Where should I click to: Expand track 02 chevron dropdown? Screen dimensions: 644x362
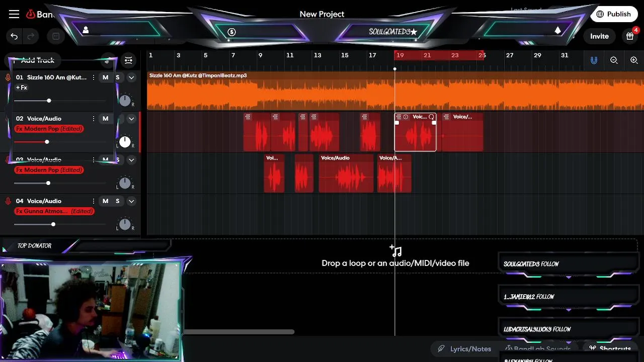[131, 119]
